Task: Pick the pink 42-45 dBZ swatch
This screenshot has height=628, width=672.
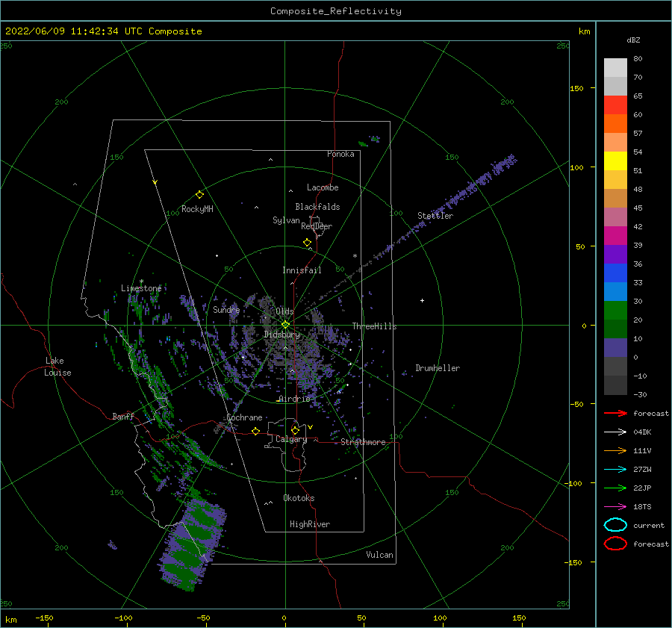Action: [615, 217]
